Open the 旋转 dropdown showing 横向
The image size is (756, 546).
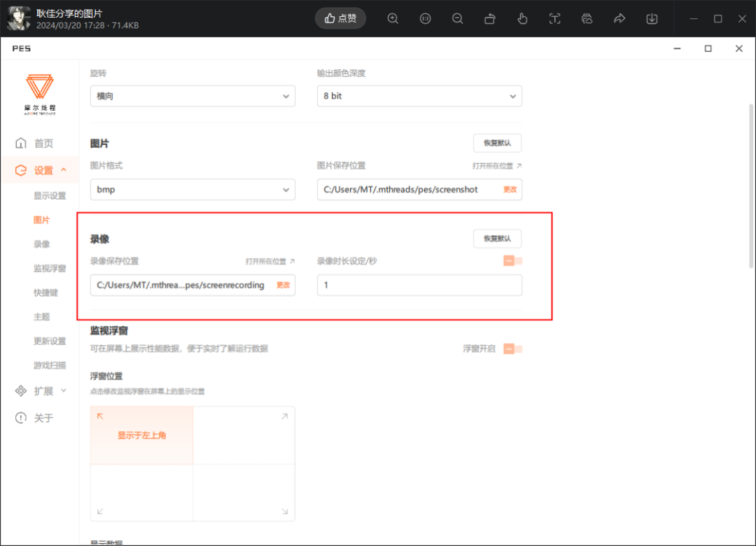click(192, 96)
